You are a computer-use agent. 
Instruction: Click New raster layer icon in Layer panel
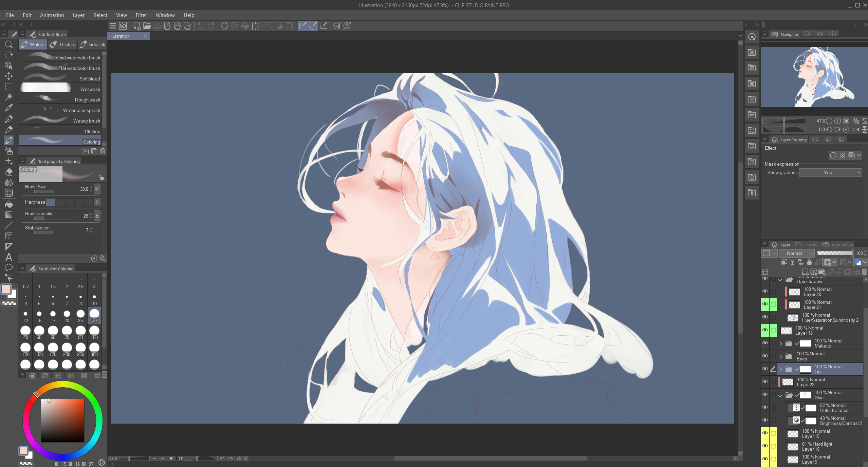coord(805,272)
